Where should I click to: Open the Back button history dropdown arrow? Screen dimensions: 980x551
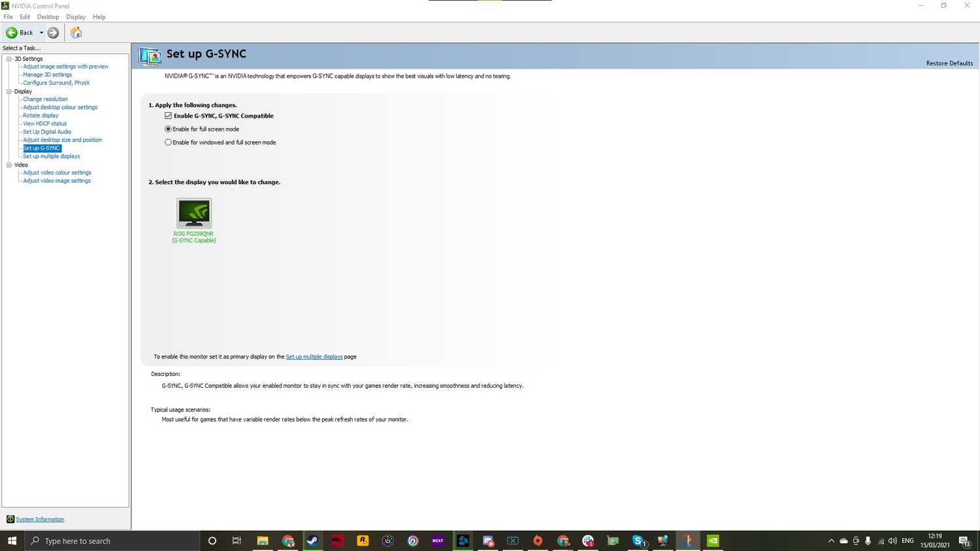point(41,33)
